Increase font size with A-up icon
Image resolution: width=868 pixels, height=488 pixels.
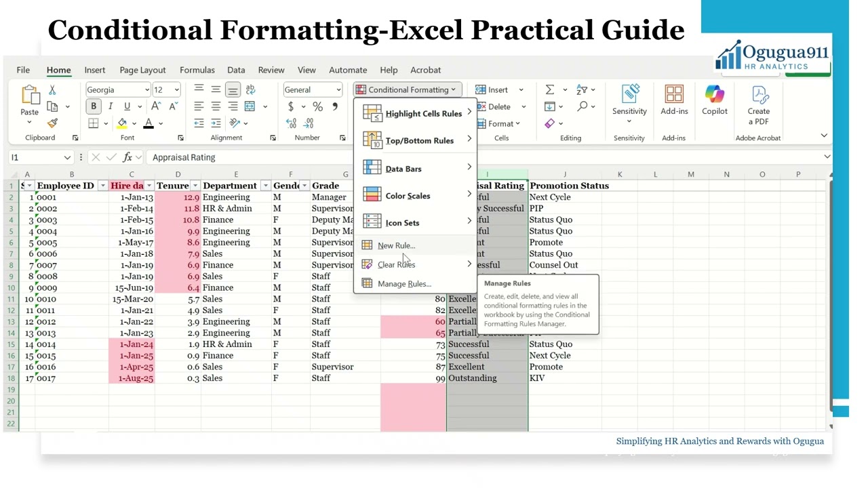pyautogui.click(x=156, y=106)
